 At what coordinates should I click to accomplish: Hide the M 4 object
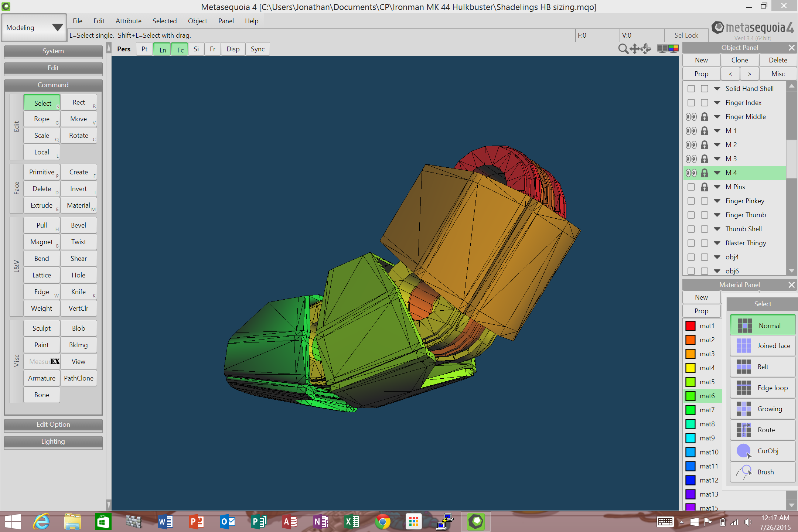691,173
